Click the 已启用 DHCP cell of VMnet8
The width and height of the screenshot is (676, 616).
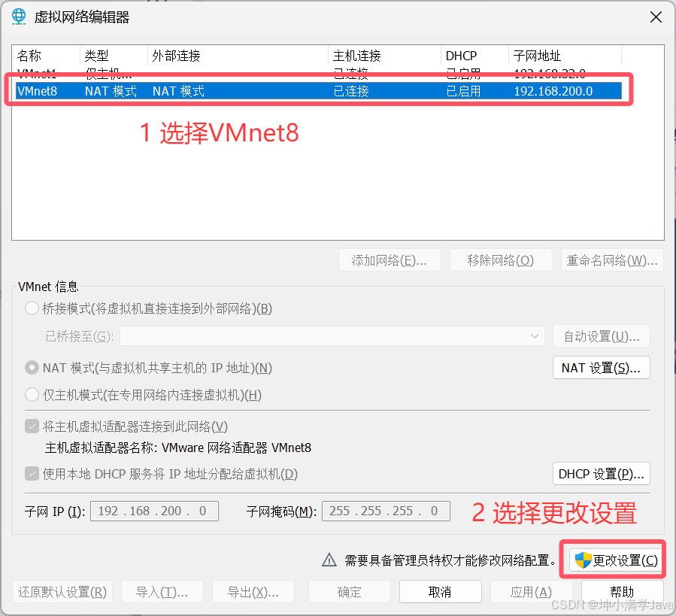click(463, 91)
